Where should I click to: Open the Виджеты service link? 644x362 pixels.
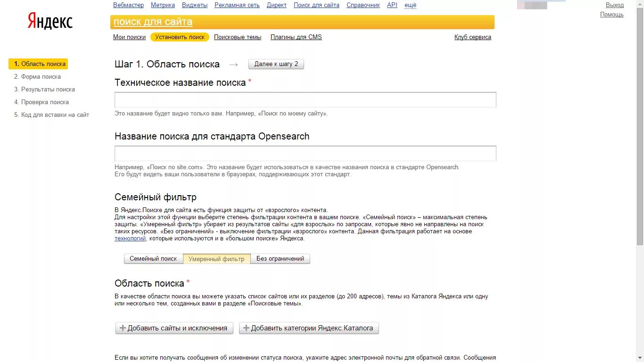194,5
